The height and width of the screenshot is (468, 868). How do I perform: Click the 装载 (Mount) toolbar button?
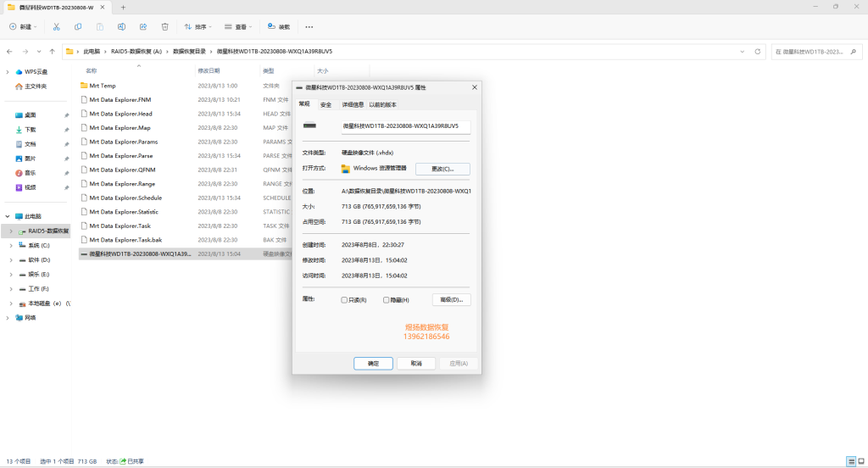click(279, 26)
